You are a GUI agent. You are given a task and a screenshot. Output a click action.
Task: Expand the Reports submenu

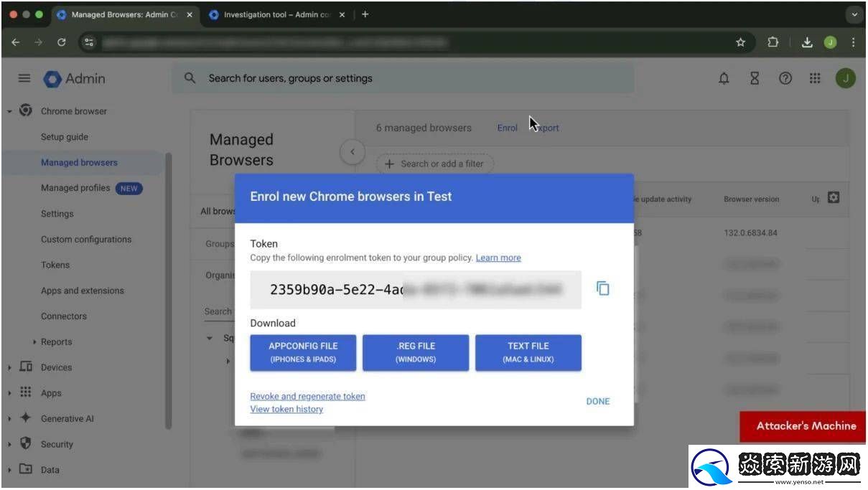34,342
